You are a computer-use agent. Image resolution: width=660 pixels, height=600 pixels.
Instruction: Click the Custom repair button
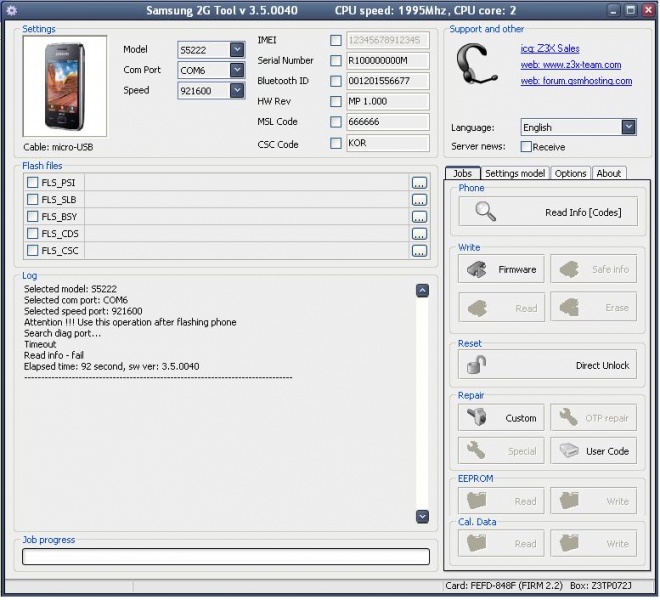click(x=501, y=417)
